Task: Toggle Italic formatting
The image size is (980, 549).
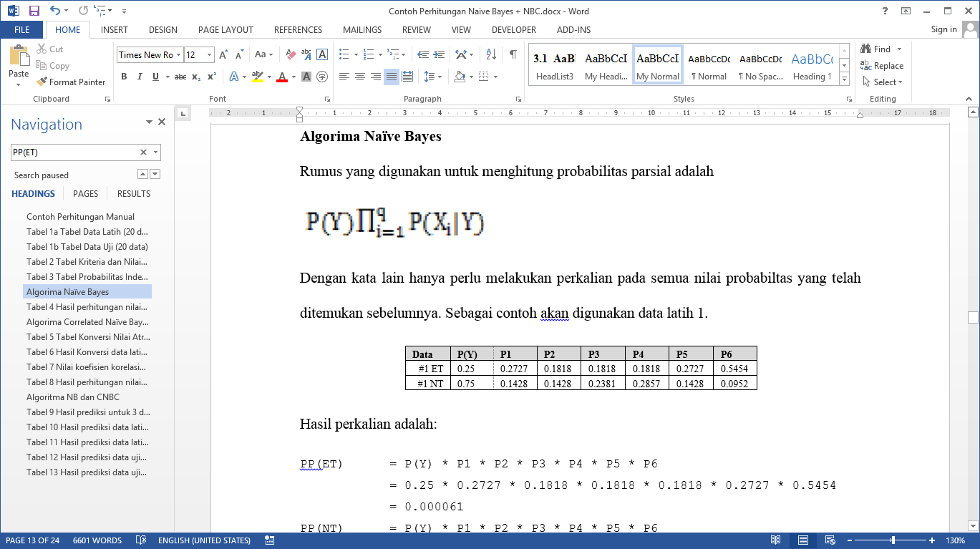Action: [x=140, y=77]
